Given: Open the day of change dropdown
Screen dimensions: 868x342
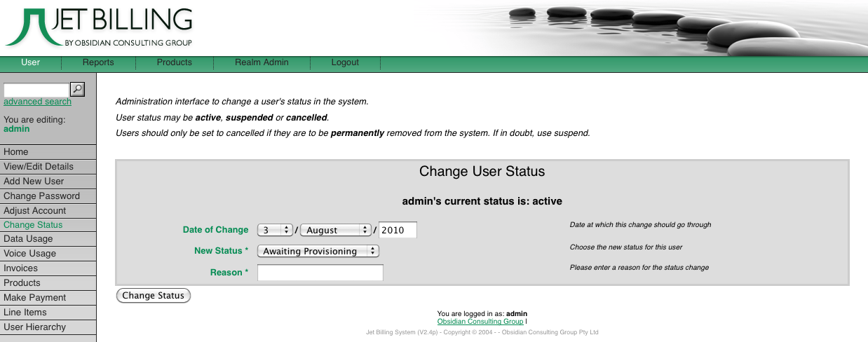Looking at the screenshot, I should pyautogui.click(x=275, y=230).
